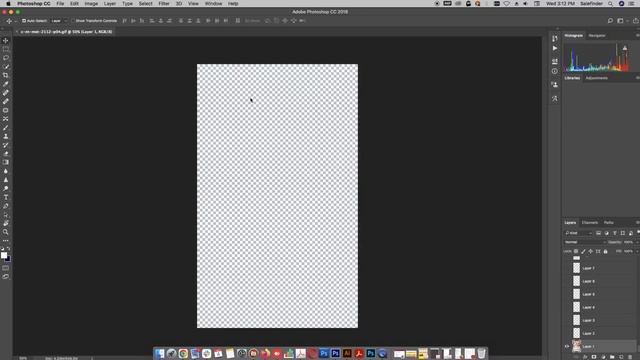Switch to the Paths tab

click(x=609, y=222)
